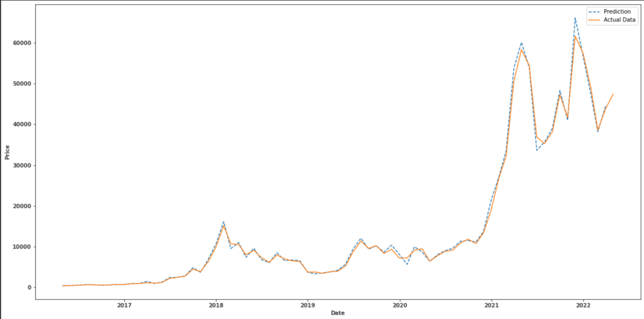Select the 2017 x-axis tick label
644x319 pixels.
click(x=124, y=305)
